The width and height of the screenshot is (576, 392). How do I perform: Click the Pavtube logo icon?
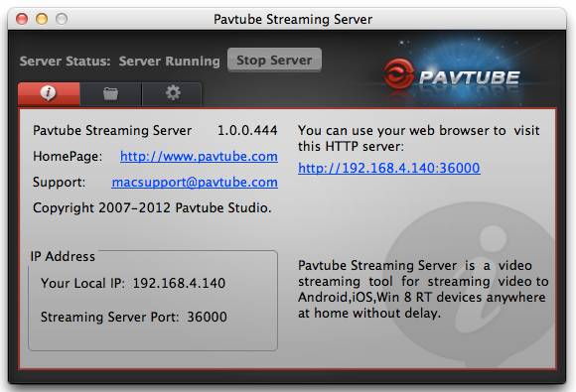(x=398, y=73)
